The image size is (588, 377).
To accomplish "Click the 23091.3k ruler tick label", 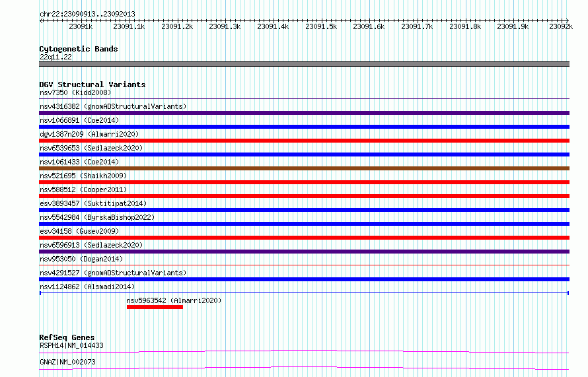I will (x=225, y=26).
